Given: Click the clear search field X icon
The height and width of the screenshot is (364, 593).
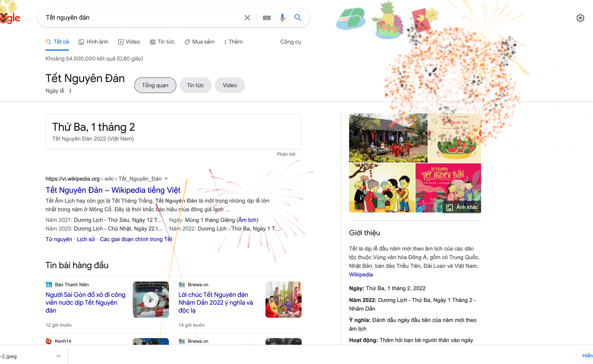Looking at the screenshot, I should 246,17.
